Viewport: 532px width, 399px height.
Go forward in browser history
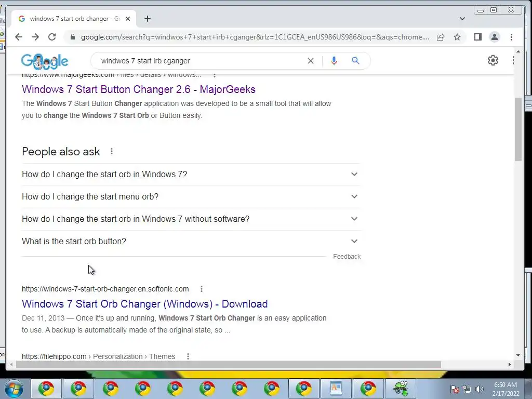point(35,37)
